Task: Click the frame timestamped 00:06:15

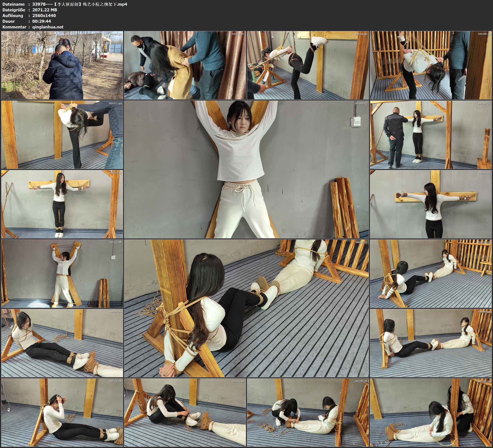Action: click(431, 65)
